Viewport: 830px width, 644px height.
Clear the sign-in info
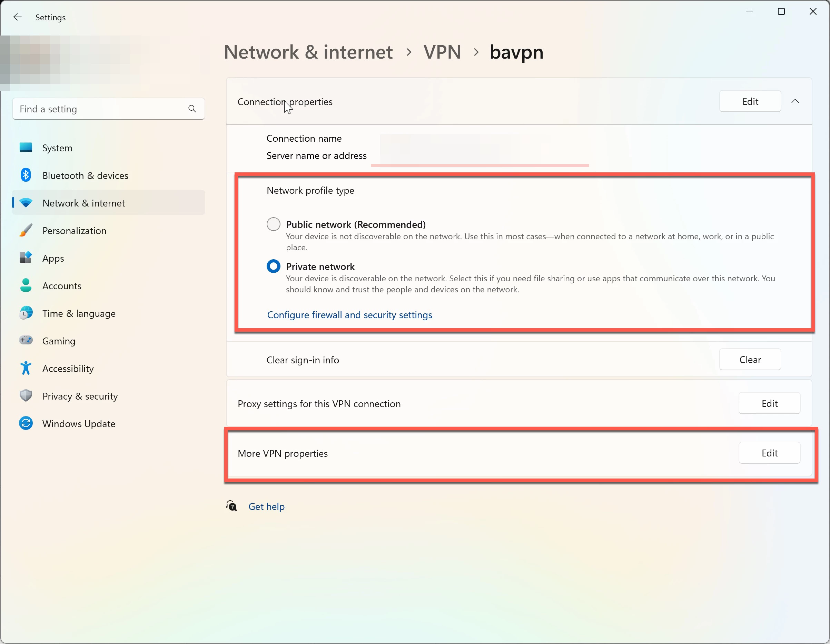click(x=751, y=360)
